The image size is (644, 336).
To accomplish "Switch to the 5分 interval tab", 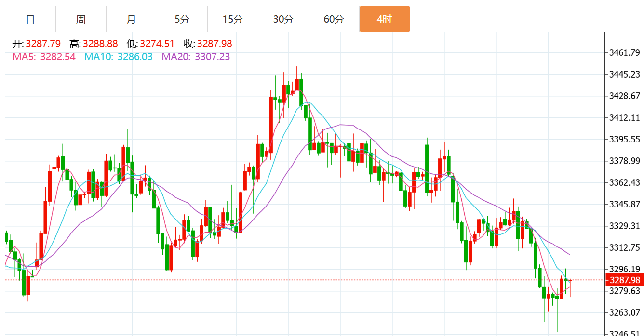I will coord(182,19).
